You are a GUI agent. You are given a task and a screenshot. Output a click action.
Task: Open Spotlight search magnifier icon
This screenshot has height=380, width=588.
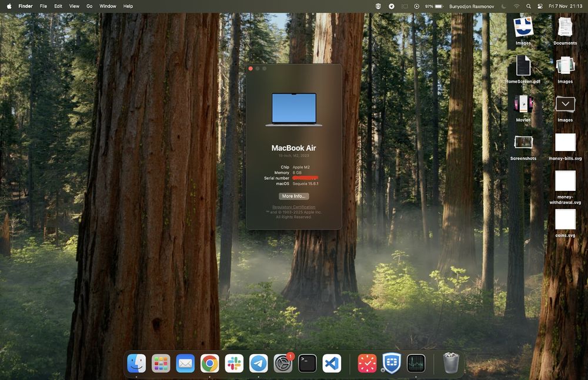[529, 6]
